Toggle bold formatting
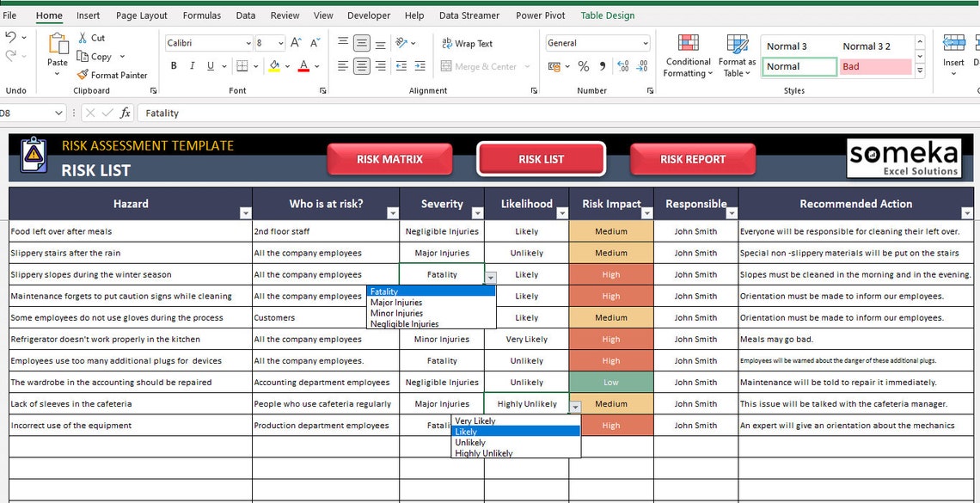980x503 pixels. 174,65
